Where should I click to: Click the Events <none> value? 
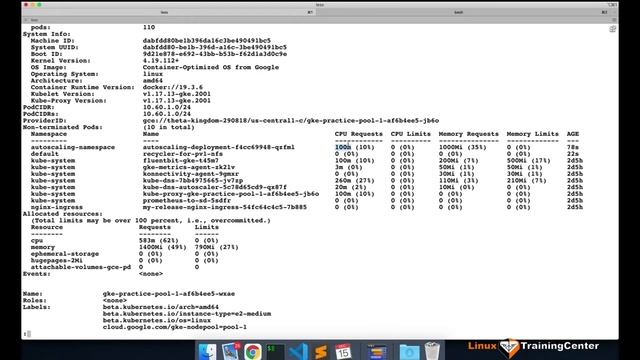point(151,273)
